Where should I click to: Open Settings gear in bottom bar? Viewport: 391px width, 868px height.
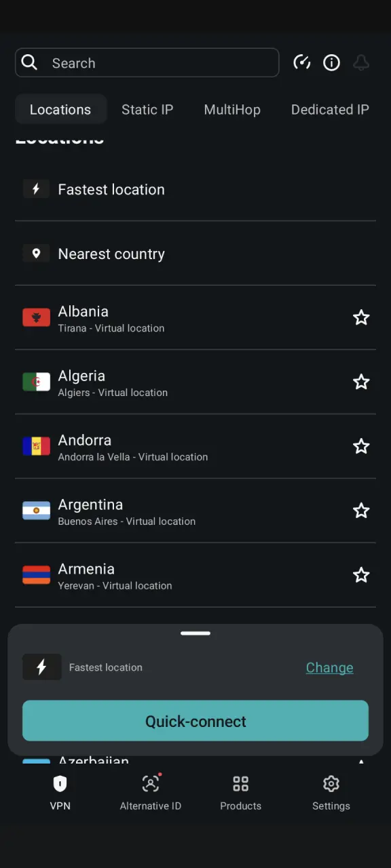click(x=331, y=784)
